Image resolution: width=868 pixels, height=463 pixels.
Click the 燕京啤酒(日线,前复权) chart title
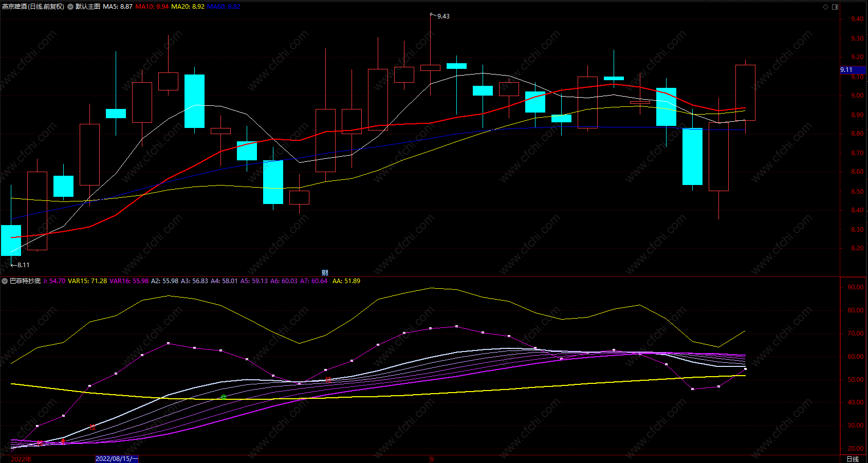[33, 7]
